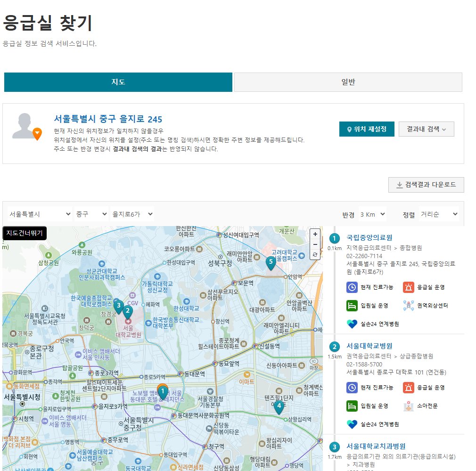This screenshot has height=471, width=476.
Task: Click the 지도건너뛰기 skip link
Action: 25,233
